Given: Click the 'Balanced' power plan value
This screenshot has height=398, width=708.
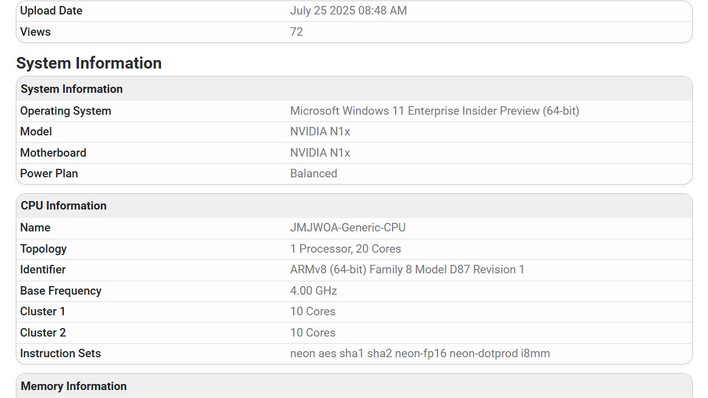Looking at the screenshot, I should click(x=313, y=173).
